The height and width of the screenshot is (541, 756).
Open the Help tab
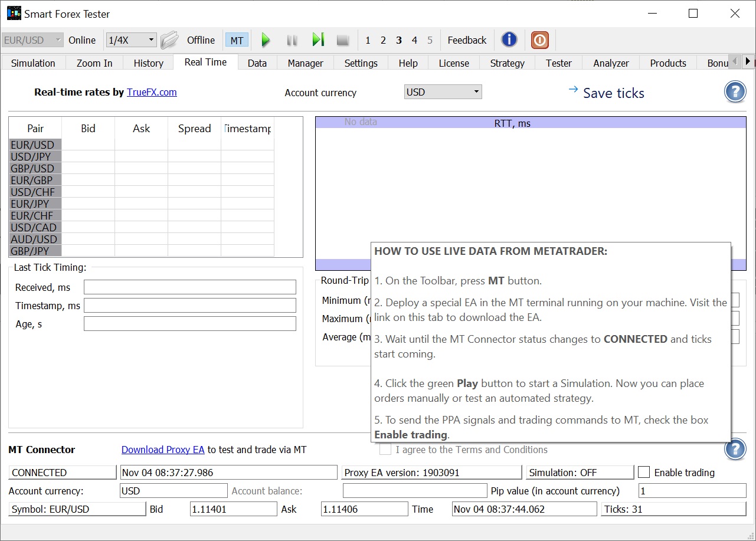[408, 63]
